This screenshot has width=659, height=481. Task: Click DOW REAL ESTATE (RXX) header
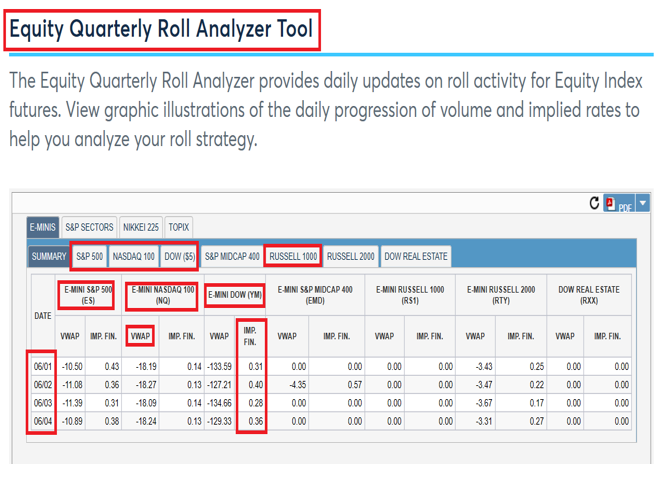pyautogui.click(x=589, y=295)
